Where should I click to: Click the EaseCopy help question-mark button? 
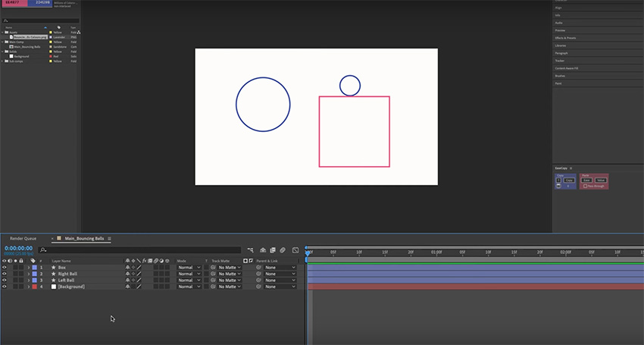[x=558, y=180]
